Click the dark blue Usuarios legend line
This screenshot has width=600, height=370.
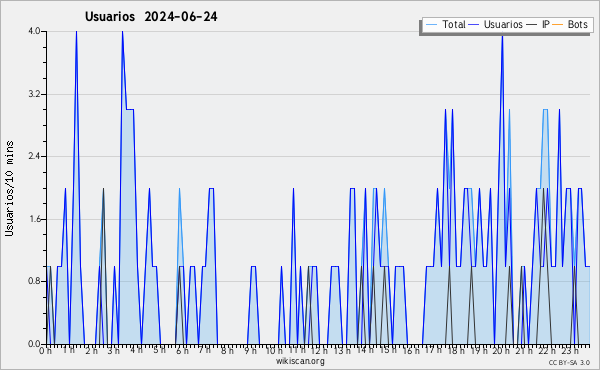click(x=474, y=25)
